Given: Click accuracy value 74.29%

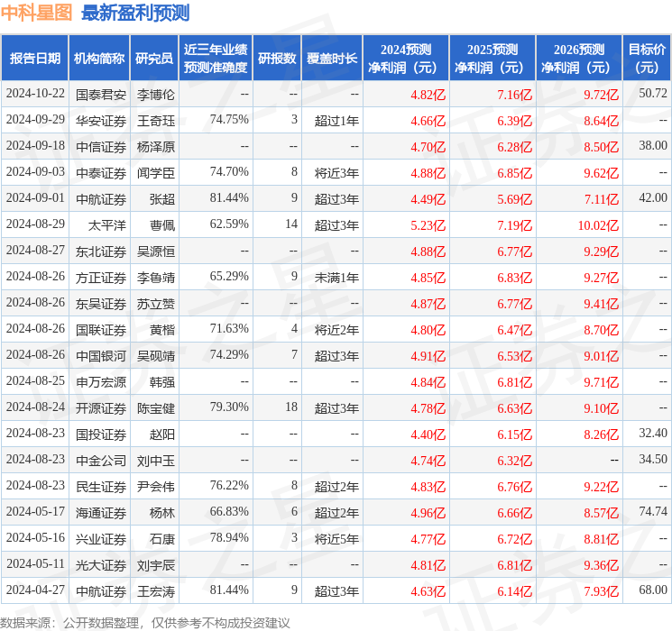Looking at the screenshot, I should [229, 354].
